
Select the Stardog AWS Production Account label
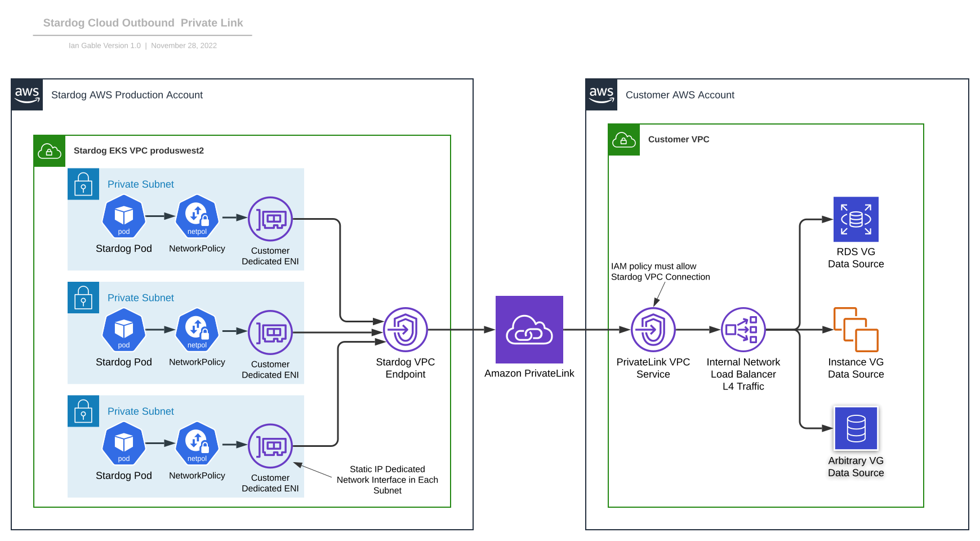point(127,95)
